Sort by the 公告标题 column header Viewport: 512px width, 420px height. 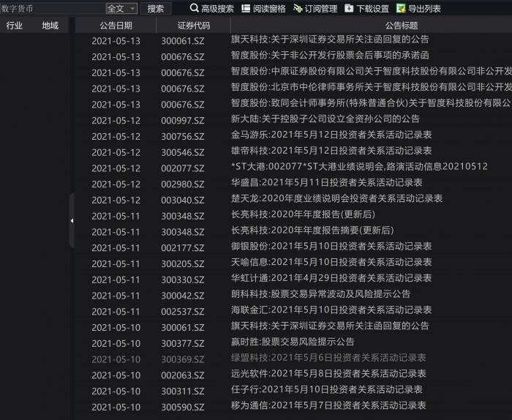(402, 26)
